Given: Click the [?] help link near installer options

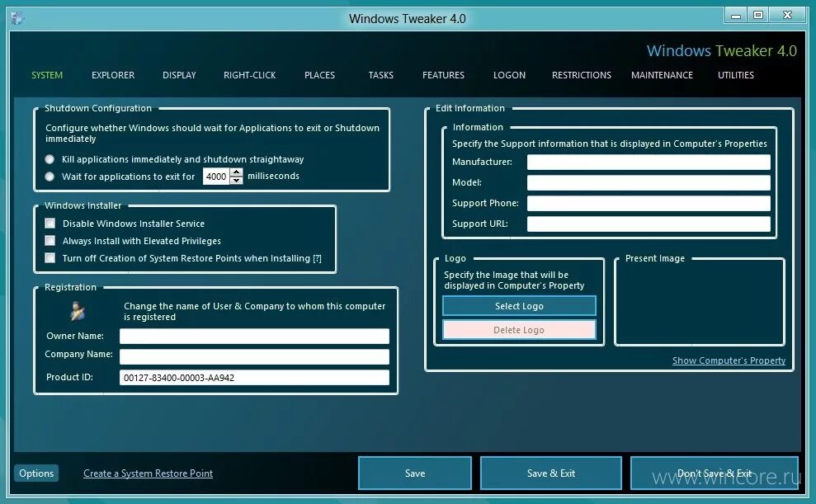Looking at the screenshot, I should pyautogui.click(x=318, y=257).
